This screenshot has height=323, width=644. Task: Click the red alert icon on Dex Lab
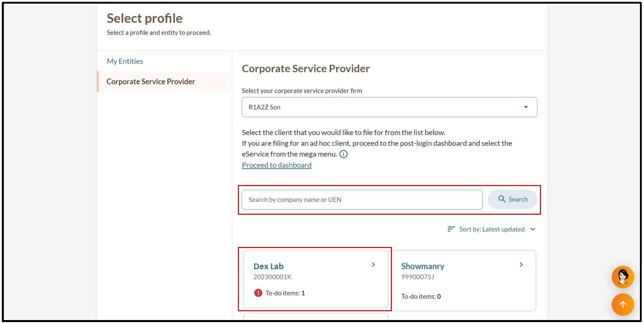pos(258,293)
